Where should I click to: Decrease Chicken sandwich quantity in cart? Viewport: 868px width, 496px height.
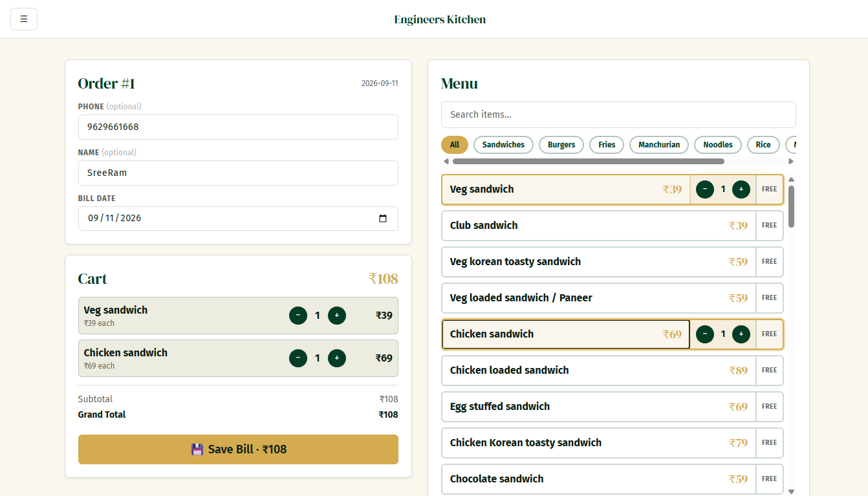(x=298, y=358)
